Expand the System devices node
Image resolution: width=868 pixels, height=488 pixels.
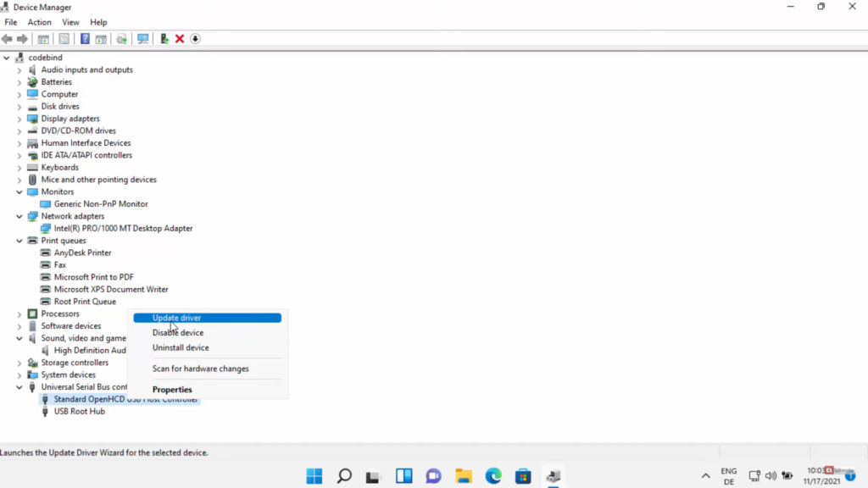coord(19,375)
